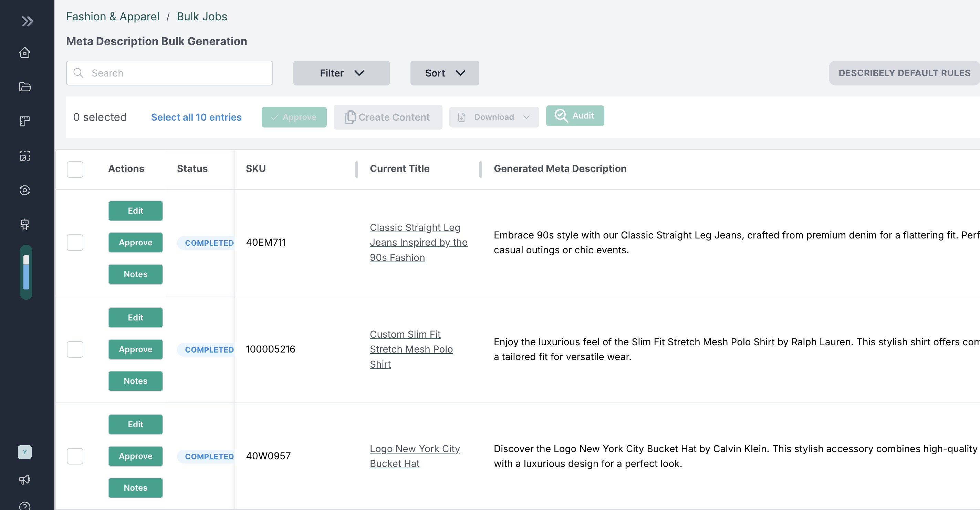Open the folder icon in the sidebar
The height and width of the screenshot is (510, 980).
click(x=25, y=87)
